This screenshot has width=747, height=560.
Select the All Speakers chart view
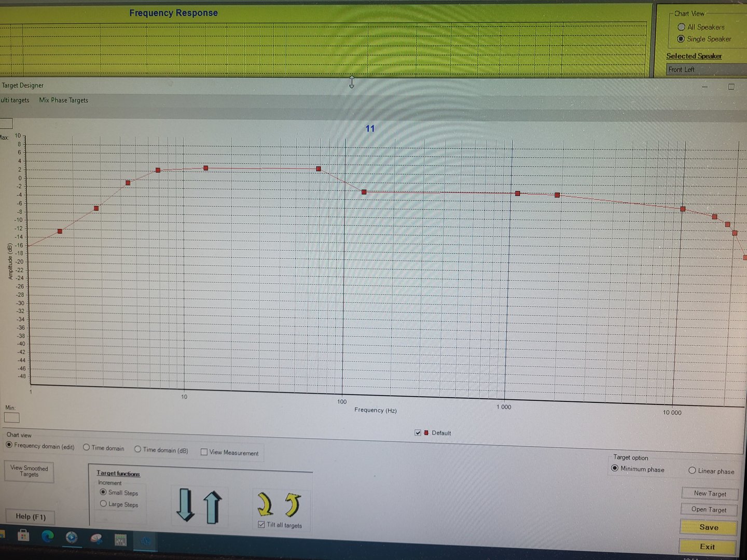681,27
